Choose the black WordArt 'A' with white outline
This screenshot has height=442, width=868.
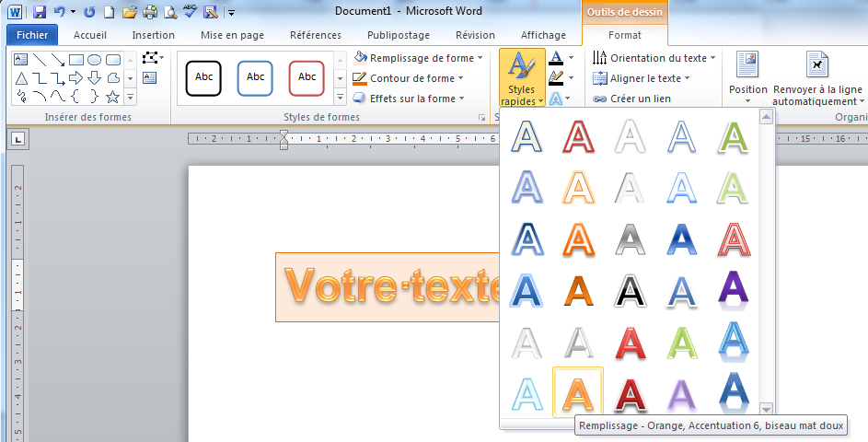pyautogui.click(x=631, y=290)
